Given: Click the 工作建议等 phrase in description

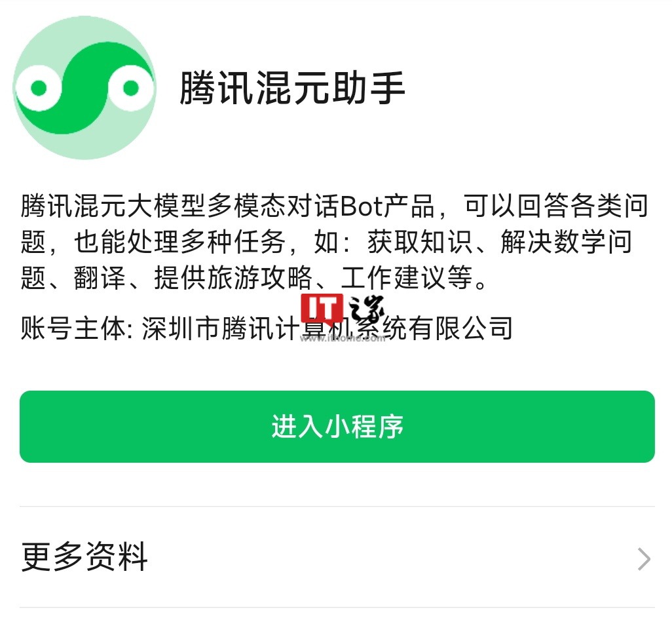Looking at the screenshot, I should [406, 278].
